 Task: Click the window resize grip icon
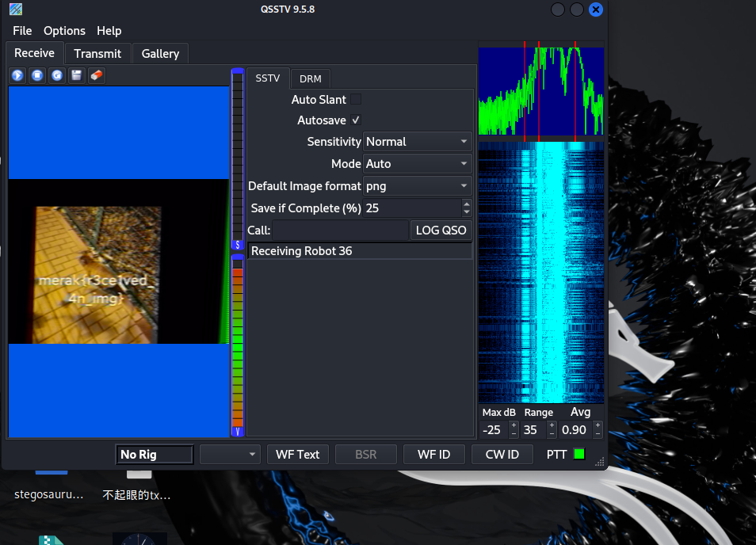tap(599, 462)
